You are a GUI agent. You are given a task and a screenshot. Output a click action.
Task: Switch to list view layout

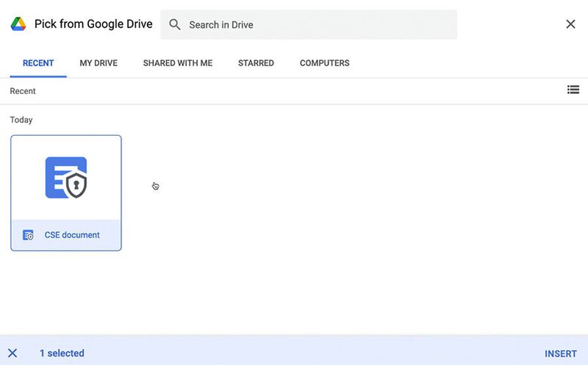[573, 90]
